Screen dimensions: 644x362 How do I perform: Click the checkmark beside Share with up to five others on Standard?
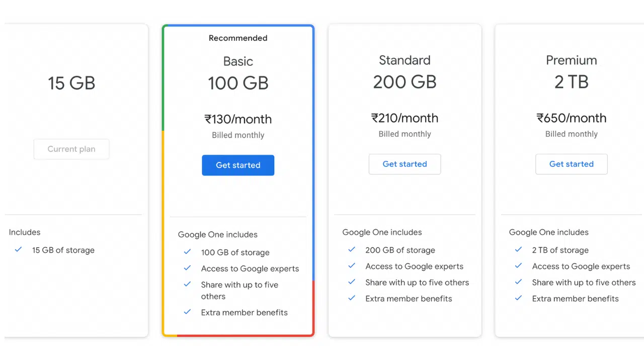[352, 282]
